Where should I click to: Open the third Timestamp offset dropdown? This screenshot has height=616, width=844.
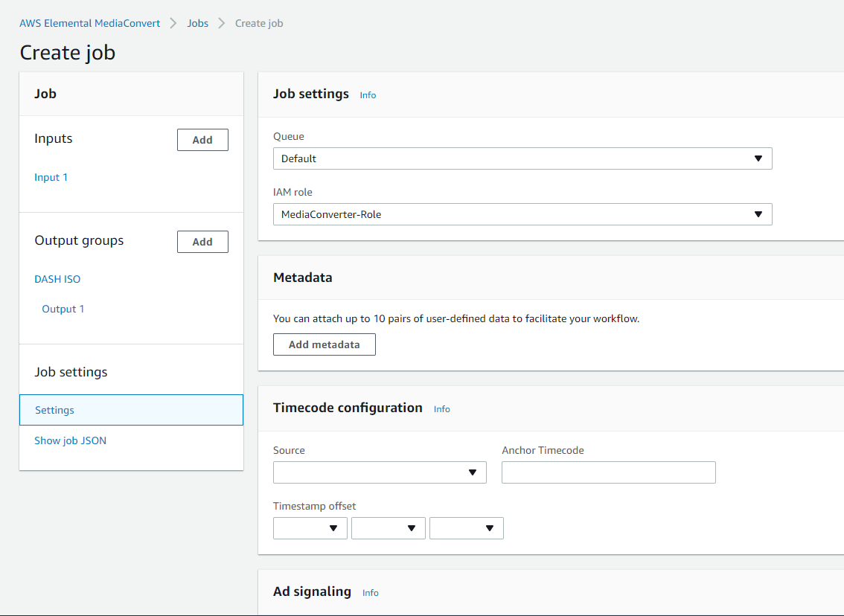click(466, 528)
